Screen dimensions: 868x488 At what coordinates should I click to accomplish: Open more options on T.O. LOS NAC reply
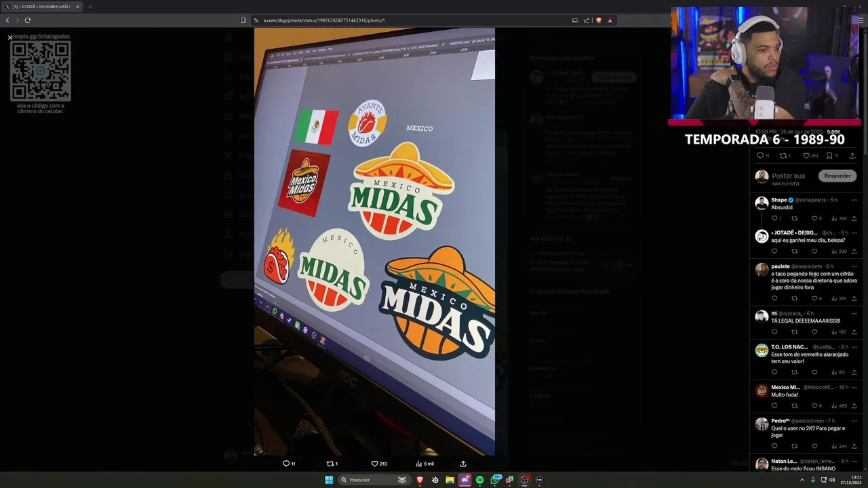click(854, 347)
